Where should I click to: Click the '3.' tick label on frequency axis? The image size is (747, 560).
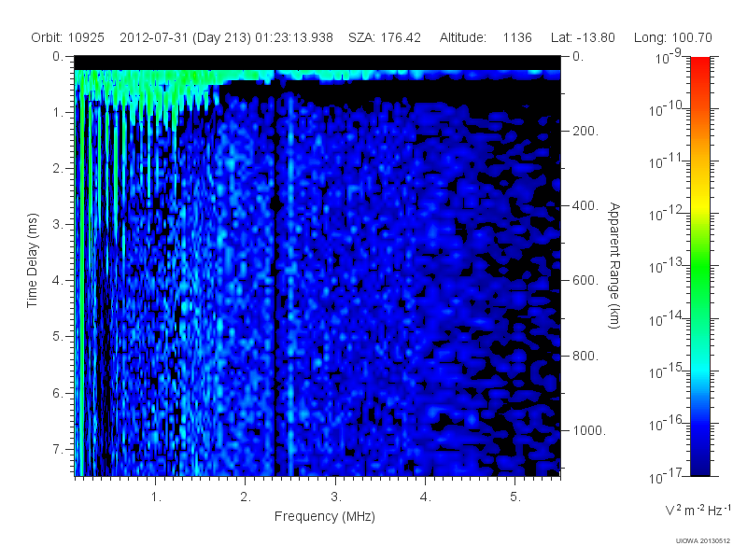(x=336, y=497)
